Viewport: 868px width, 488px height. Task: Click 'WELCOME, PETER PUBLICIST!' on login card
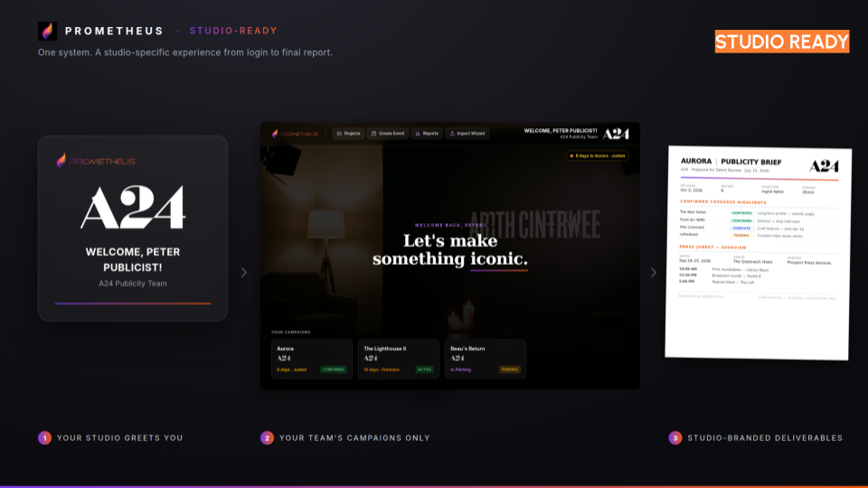tap(133, 259)
